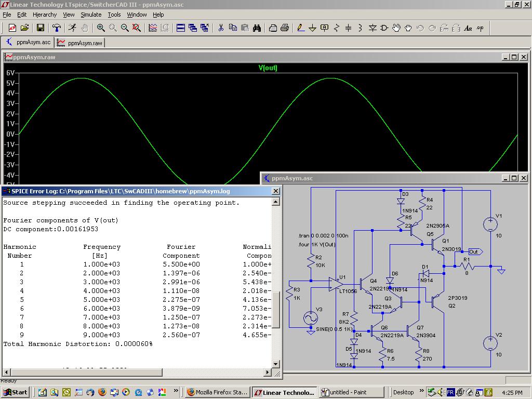Open the Hierarchy menu
The image size is (532, 399).
45,15
